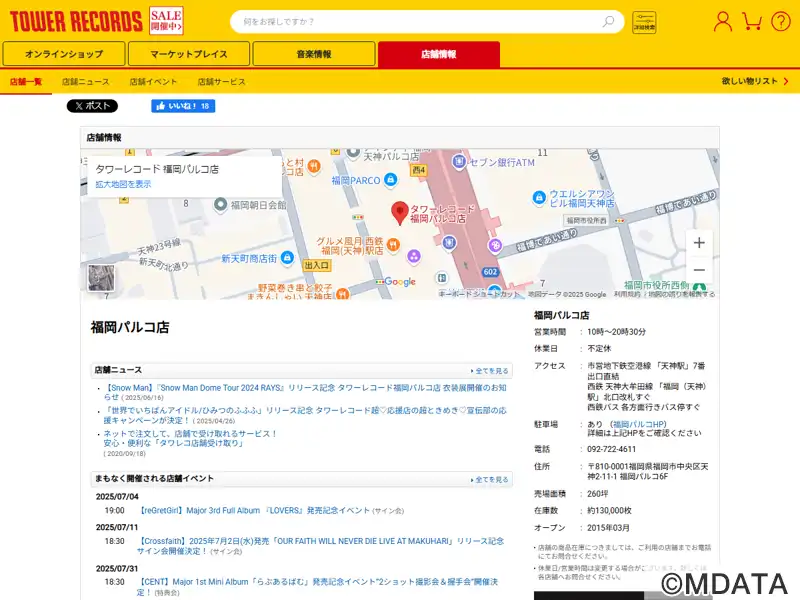Open the CENT らぶあるばむ event link
The height and width of the screenshot is (600, 800).
pyautogui.click(x=317, y=587)
